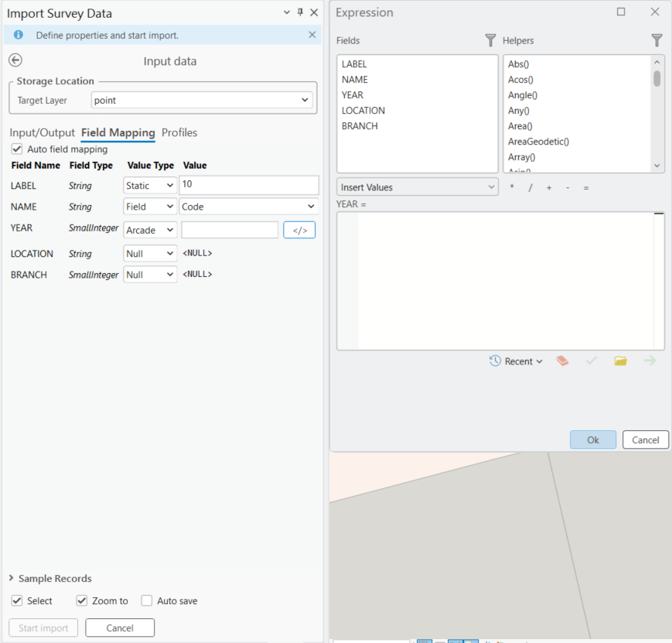672x643 pixels.
Task: Click the Start import button
Action: point(43,628)
